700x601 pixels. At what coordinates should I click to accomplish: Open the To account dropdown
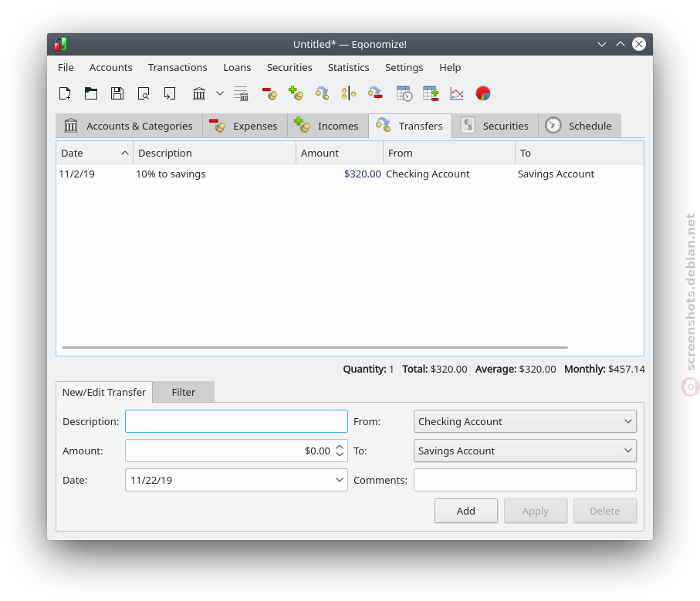(x=525, y=451)
